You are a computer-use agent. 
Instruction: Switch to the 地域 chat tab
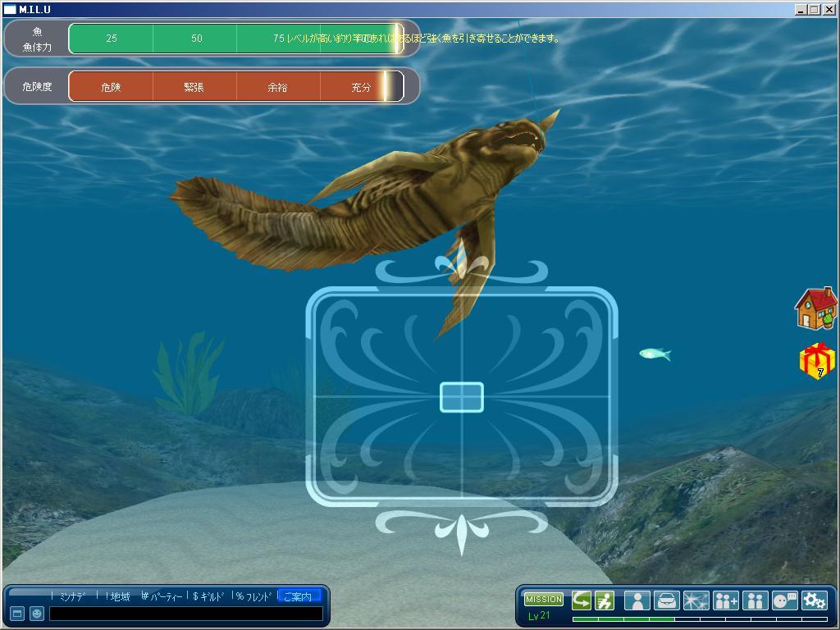117,596
